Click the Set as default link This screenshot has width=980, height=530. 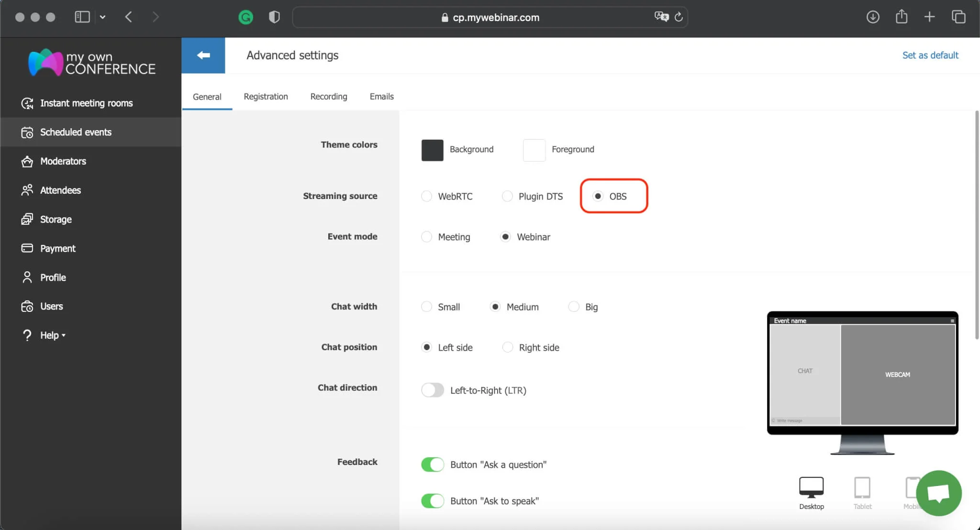(x=930, y=55)
